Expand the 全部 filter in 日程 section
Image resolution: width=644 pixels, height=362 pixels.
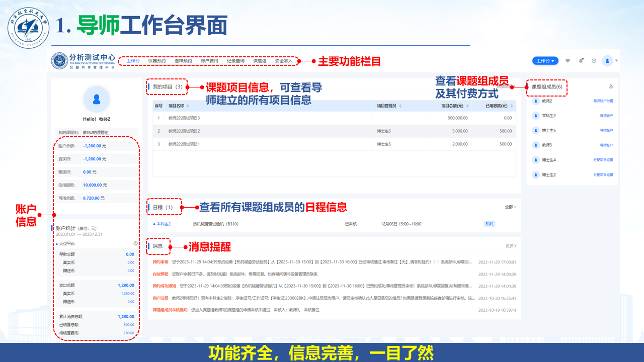[x=510, y=207]
